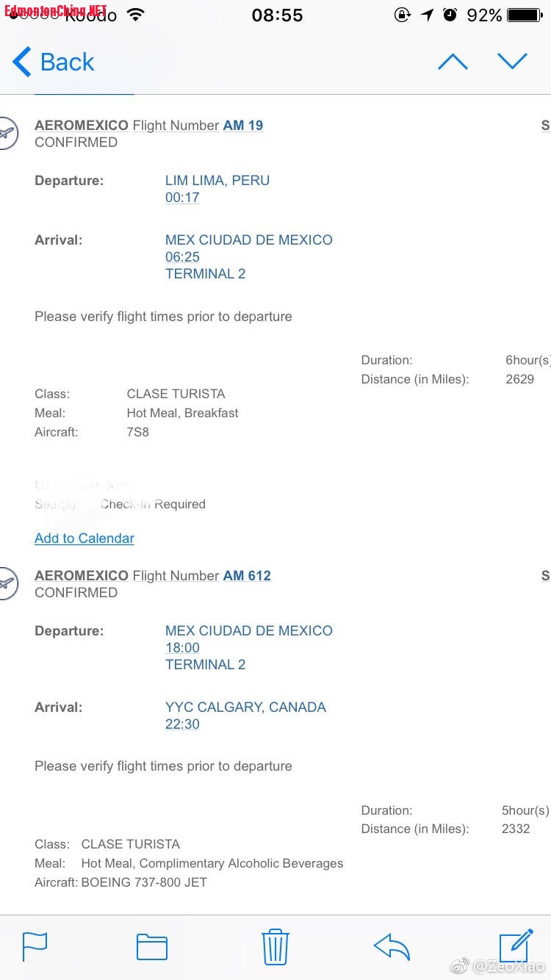Tap the AM 612 flight number link
The image size is (551, 980).
(247, 575)
